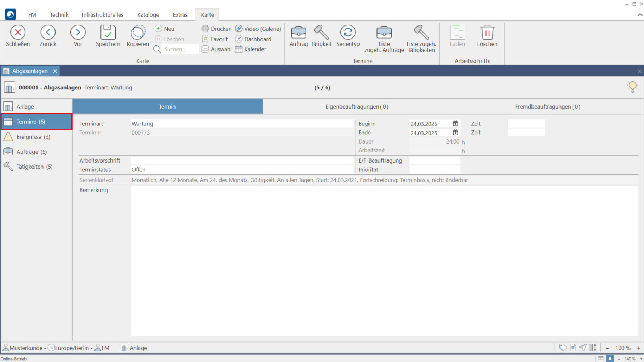This screenshot has height=362, width=644.
Task: Switch to the Eigenbeauftragungen tab
Action: point(357,106)
